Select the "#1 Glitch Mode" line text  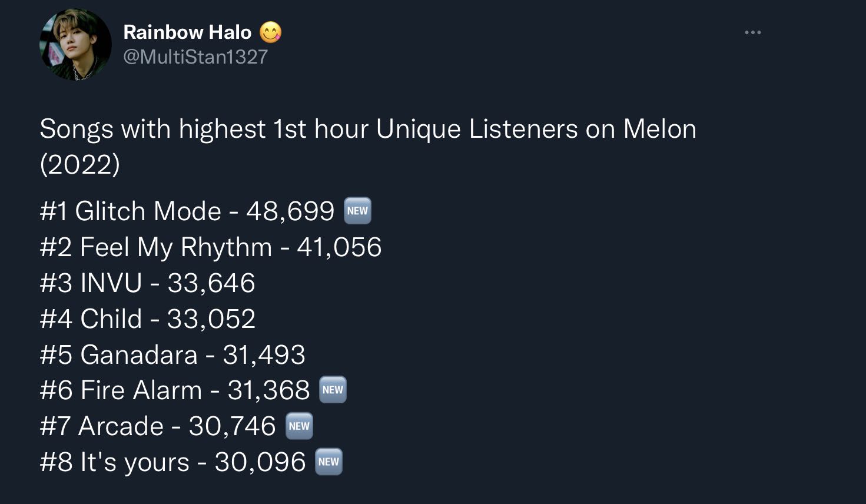click(x=130, y=211)
